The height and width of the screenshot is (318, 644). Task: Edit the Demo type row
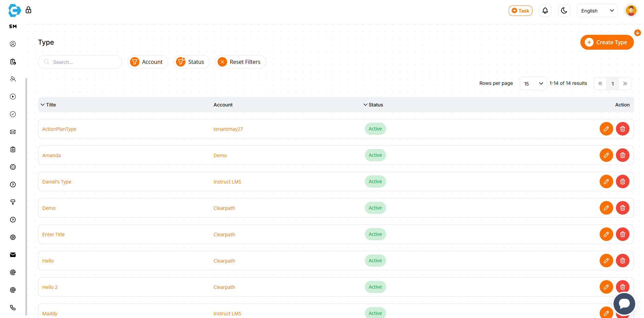[606, 208]
